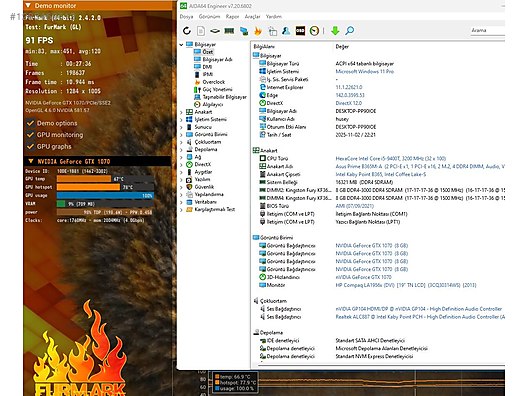Click the DirectX Xbox icon in tree
528x396 pixels.
[x=189, y=164]
